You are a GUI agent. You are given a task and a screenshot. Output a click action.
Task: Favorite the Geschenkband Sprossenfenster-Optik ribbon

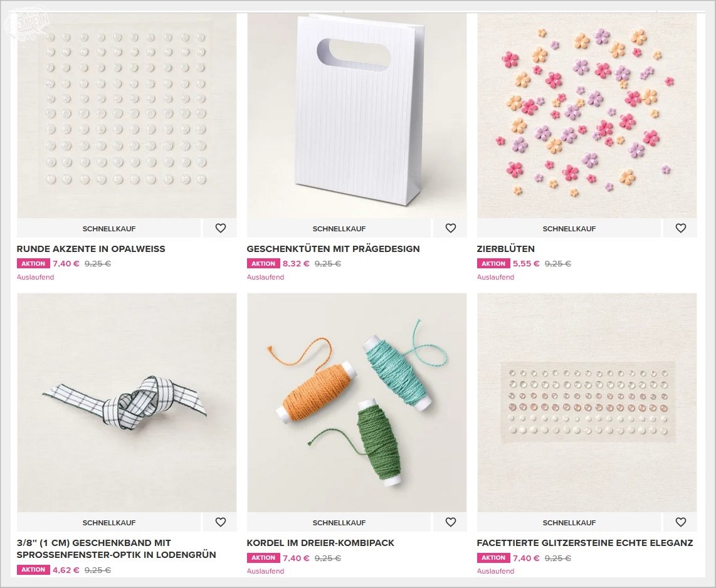221,522
